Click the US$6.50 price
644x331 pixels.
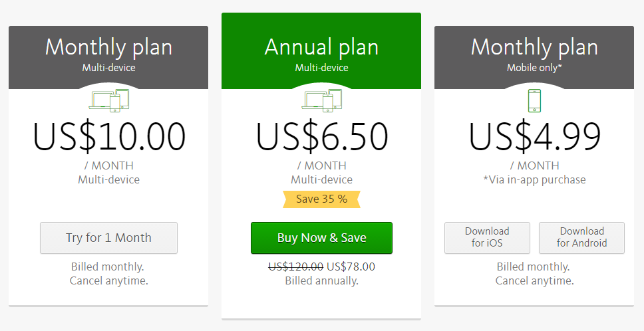tap(321, 136)
